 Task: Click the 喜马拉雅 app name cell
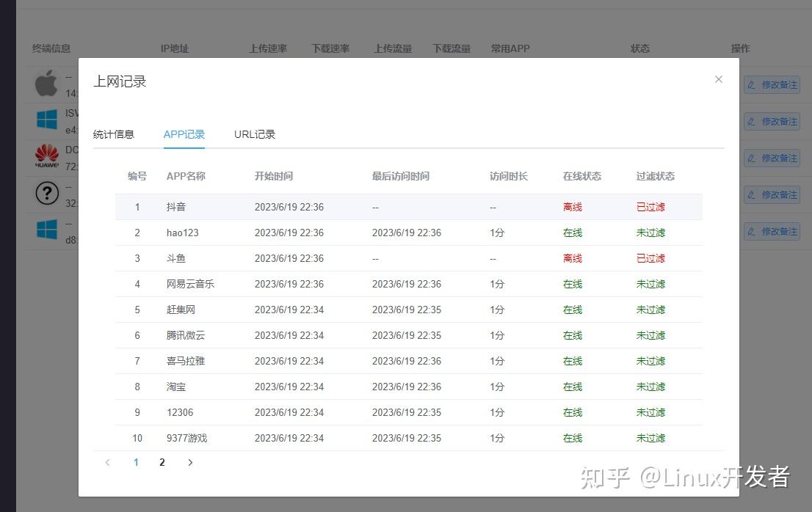tap(186, 361)
